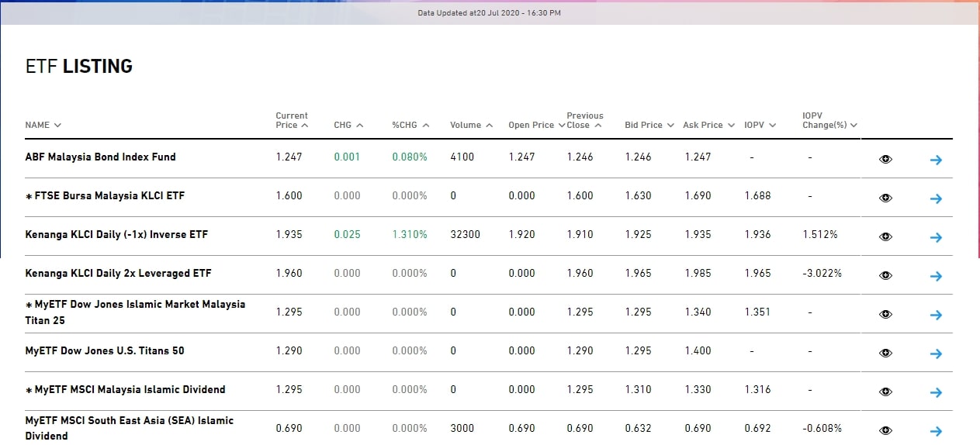This screenshot has height=445, width=980.
Task: Toggle eye icon for MyETF Dow Jones Islamic Market Malaysia Titan 25
Action: pyautogui.click(x=885, y=315)
